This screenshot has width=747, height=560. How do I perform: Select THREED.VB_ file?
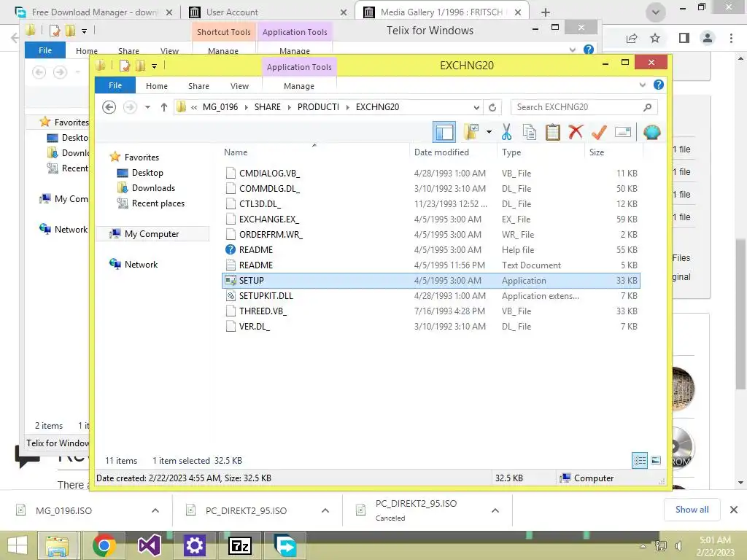coord(430,311)
